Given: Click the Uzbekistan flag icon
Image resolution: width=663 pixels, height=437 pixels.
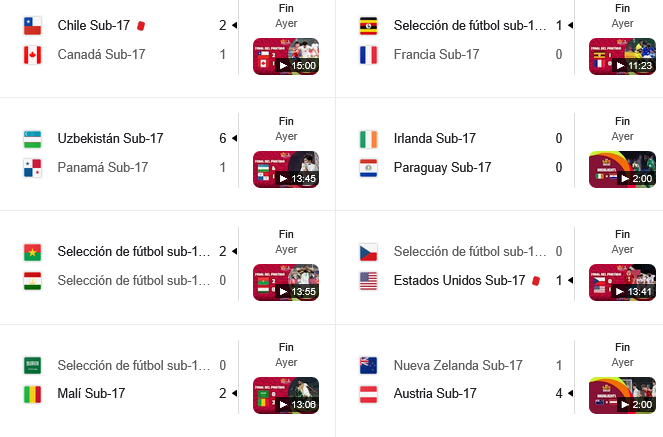Looking at the screenshot, I should [x=32, y=138].
